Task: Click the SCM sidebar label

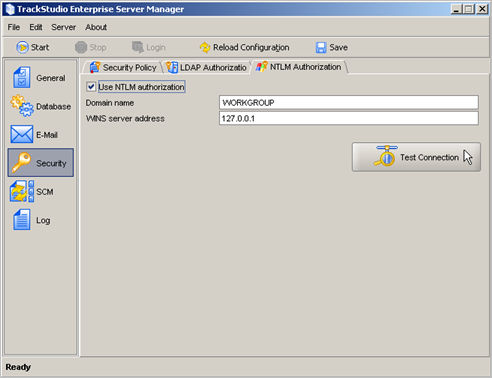Action: 45,192
